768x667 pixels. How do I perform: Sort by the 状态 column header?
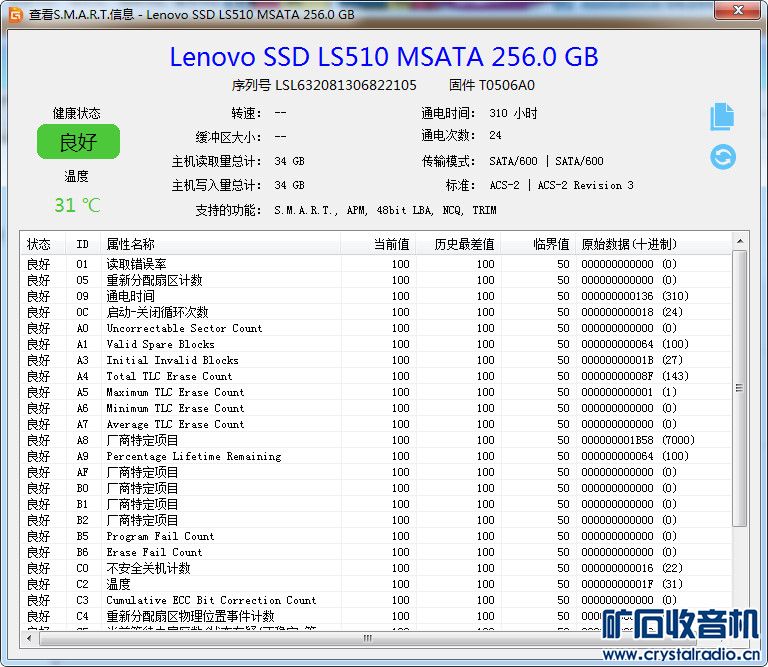(39, 244)
